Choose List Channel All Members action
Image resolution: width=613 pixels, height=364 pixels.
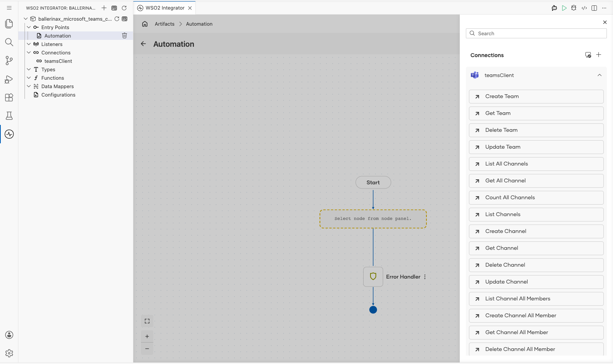click(x=536, y=299)
